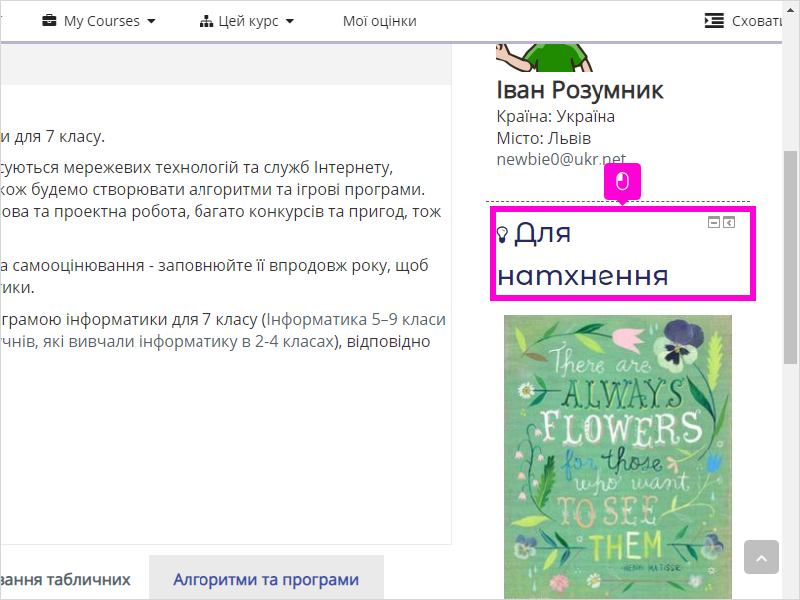Click the Сховати blocks toggle icon
800x600 pixels.
[x=714, y=21]
